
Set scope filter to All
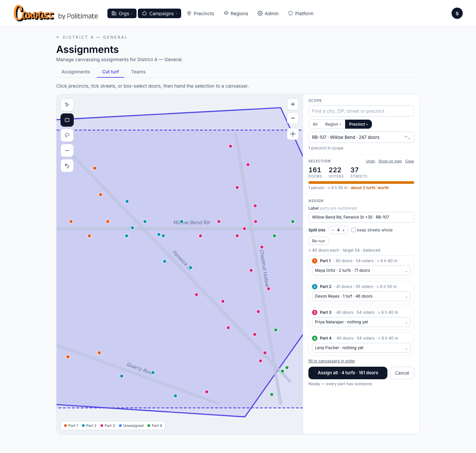click(x=315, y=124)
